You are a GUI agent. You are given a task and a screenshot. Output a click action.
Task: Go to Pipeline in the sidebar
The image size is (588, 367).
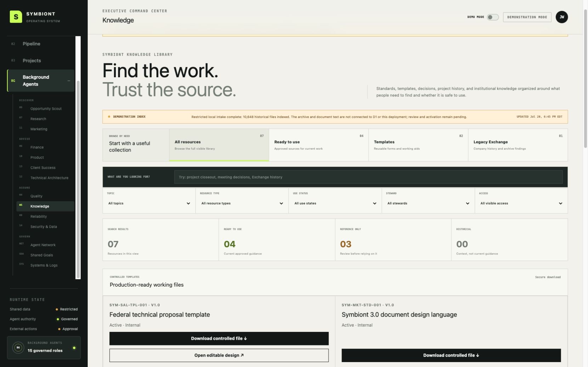coord(41,44)
